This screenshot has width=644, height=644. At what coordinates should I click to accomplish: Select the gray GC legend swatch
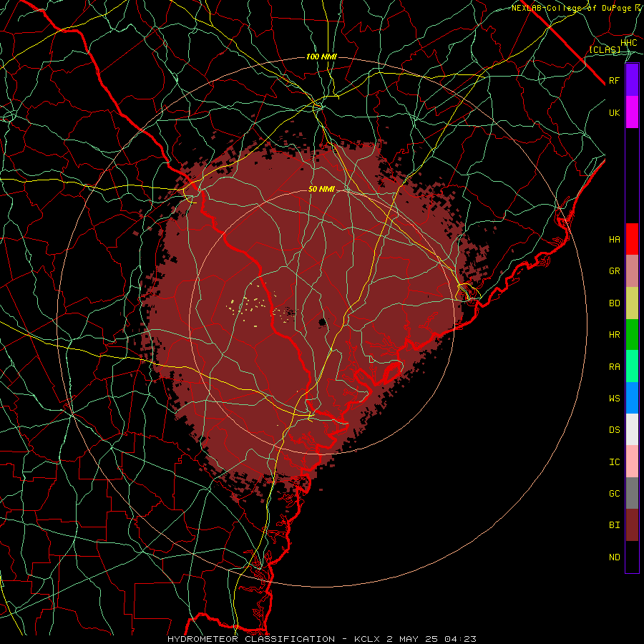pos(632,493)
